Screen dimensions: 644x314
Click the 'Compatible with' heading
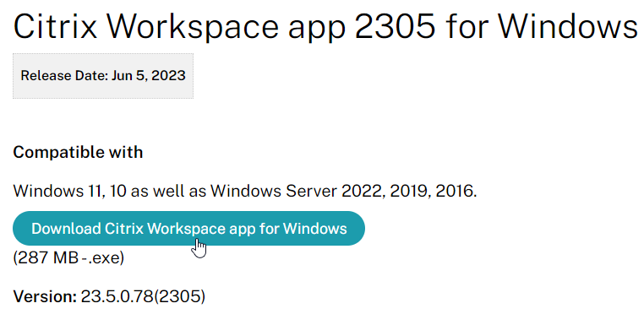pyautogui.click(x=78, y=152)
